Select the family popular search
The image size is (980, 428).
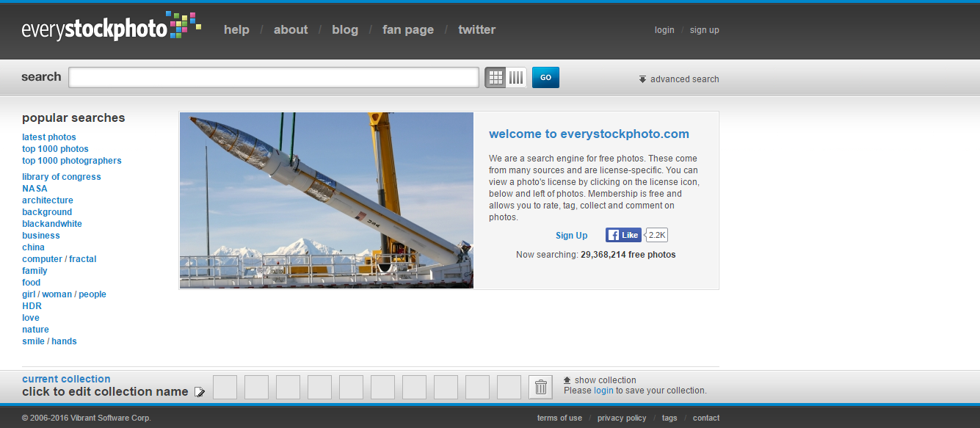coord(35,271)
